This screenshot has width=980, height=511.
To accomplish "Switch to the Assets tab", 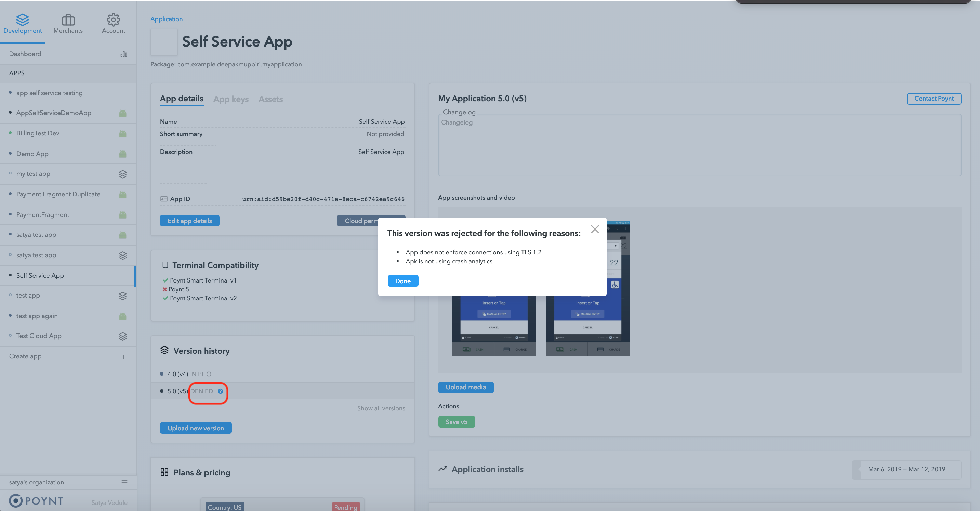I will [x=270, y=99].
